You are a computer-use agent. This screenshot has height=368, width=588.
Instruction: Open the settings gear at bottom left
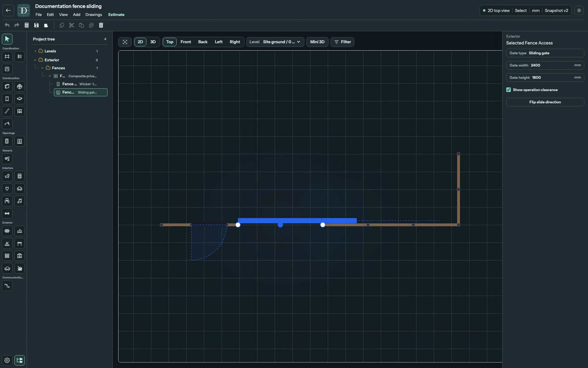click(7, 360)
